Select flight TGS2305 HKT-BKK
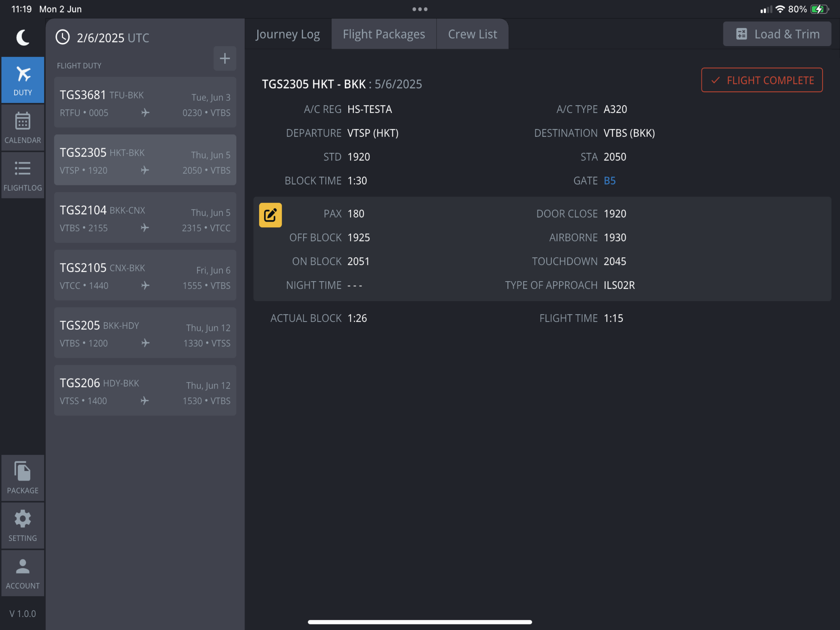This screenshot has width=840, height=630. (145, 160)
